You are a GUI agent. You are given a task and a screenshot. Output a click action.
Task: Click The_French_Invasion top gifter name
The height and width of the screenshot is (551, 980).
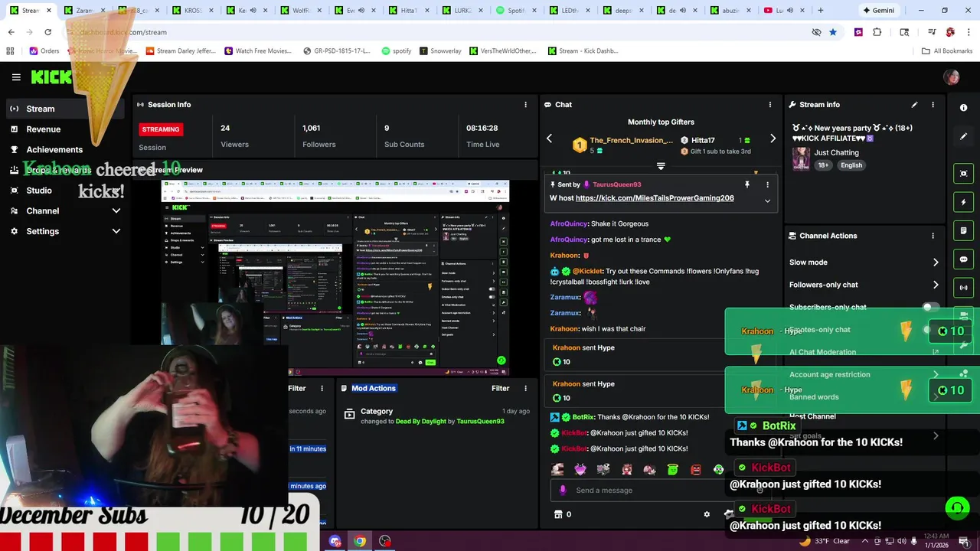coord(632,141)
